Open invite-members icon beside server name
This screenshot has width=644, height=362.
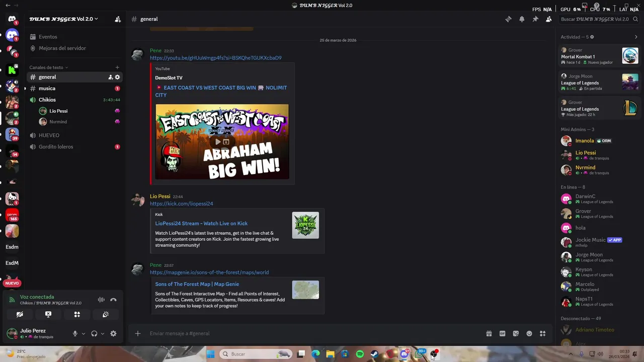click(118, 19)
